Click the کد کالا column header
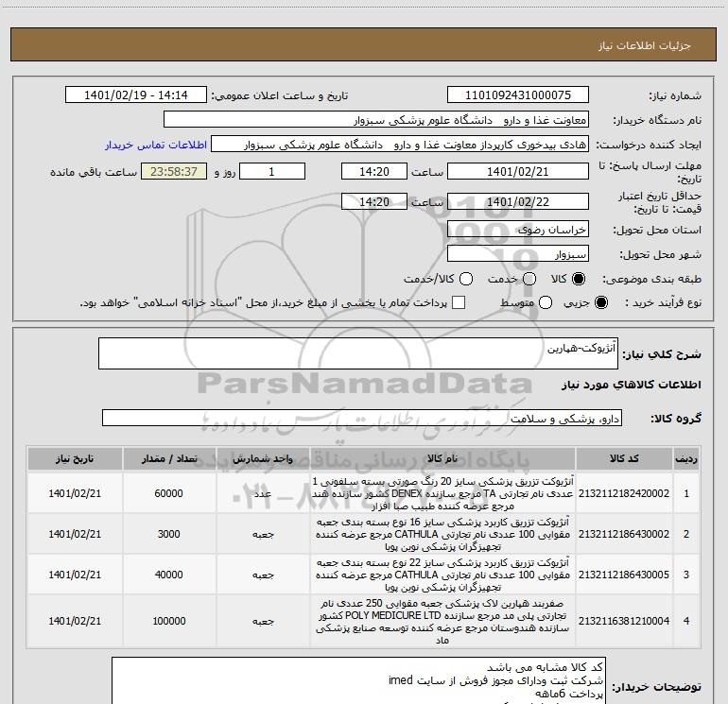The image size is (728, 704). [x=624, y=458]
